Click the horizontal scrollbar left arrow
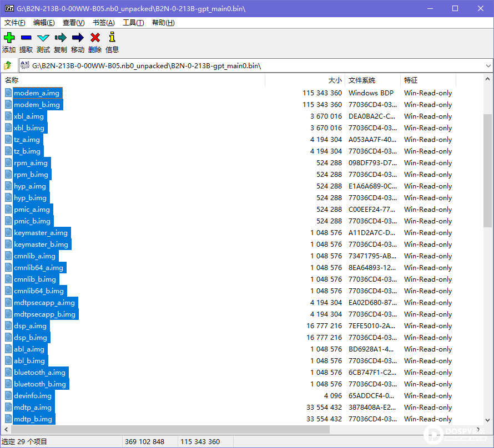Image resolution: width=494 pixels, height=448 pixels. click(6, 429)
